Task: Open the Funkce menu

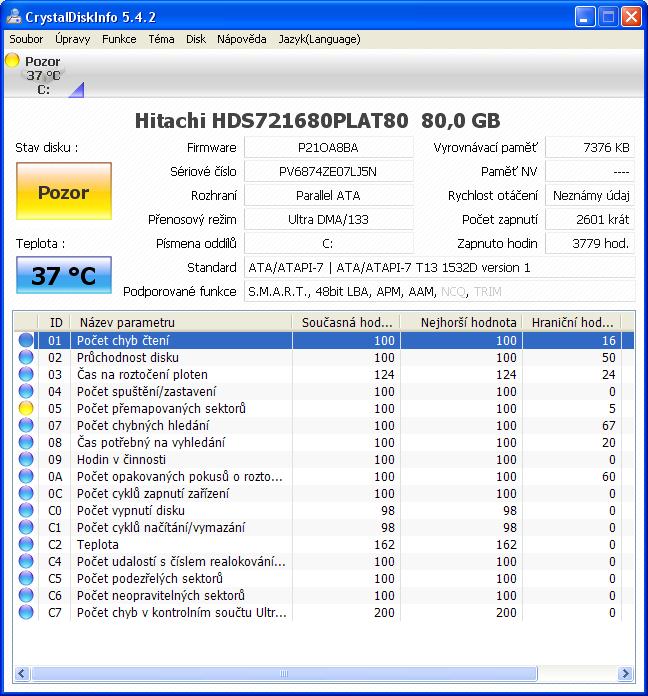Action: [119, 39]
